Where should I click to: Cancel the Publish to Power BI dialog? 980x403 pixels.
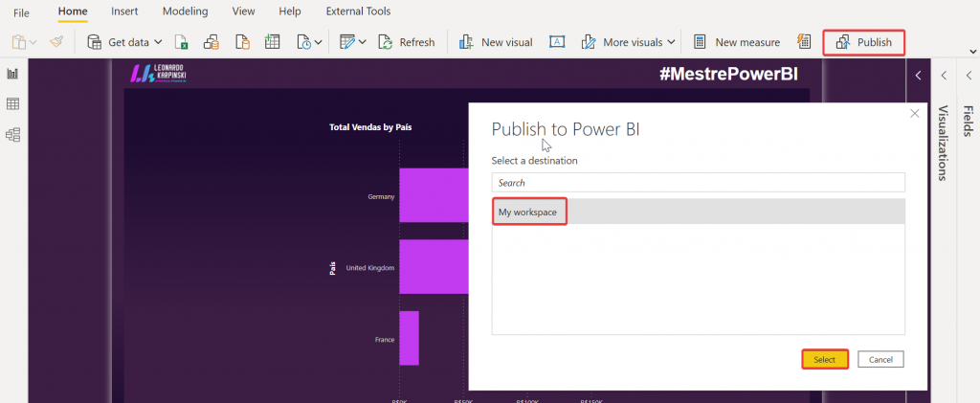pos(880,359)
